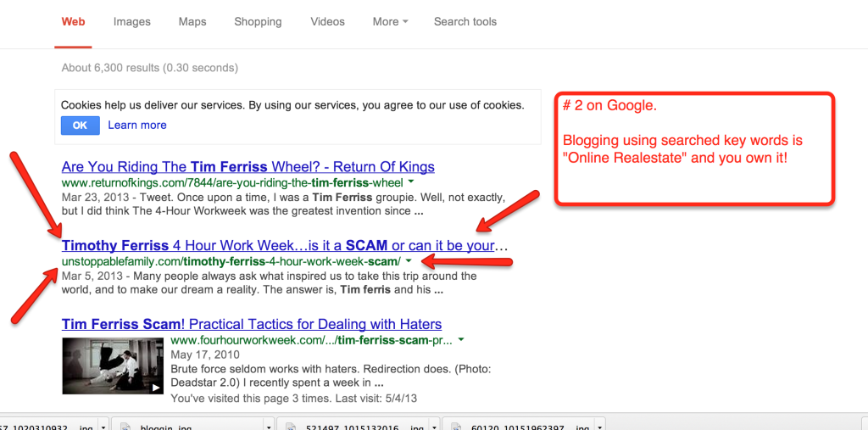Click the www.fourhourworkweek.com green URL text
868x430 pixels.
[x=312, y=340]
